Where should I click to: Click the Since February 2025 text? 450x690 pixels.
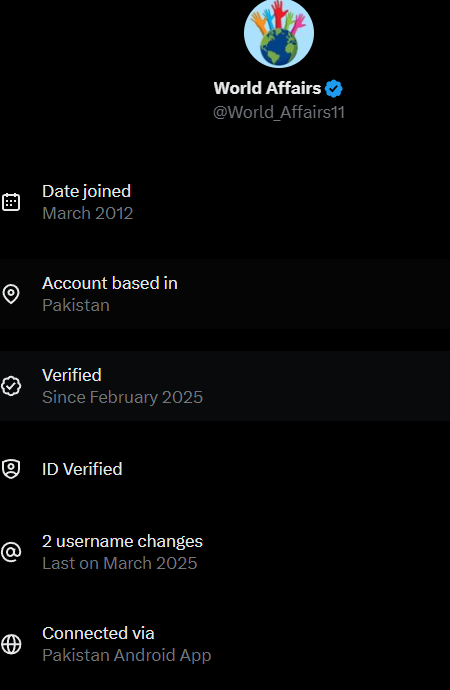tap(122, 397)
